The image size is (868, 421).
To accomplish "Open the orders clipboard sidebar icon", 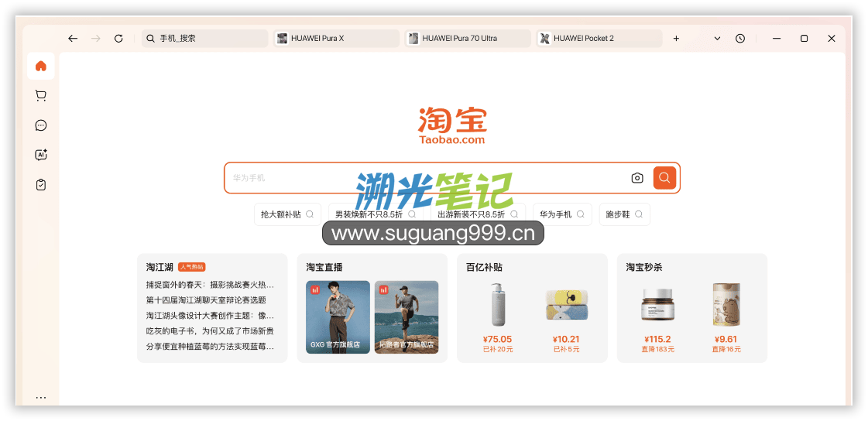I will click(x=40, y=184).
